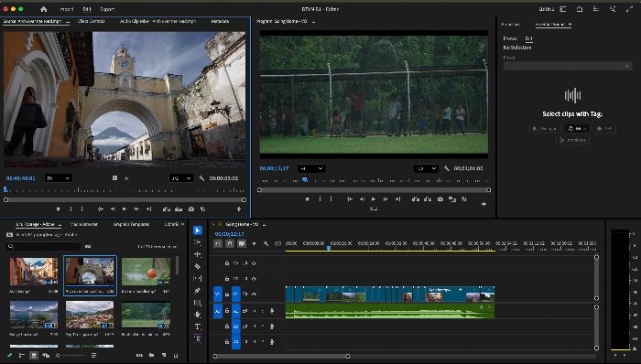The height and width of the screenshot is (364, 641).
Task: Click the Export Frame camera icon in Source monitor
Action: click(190, 209)
